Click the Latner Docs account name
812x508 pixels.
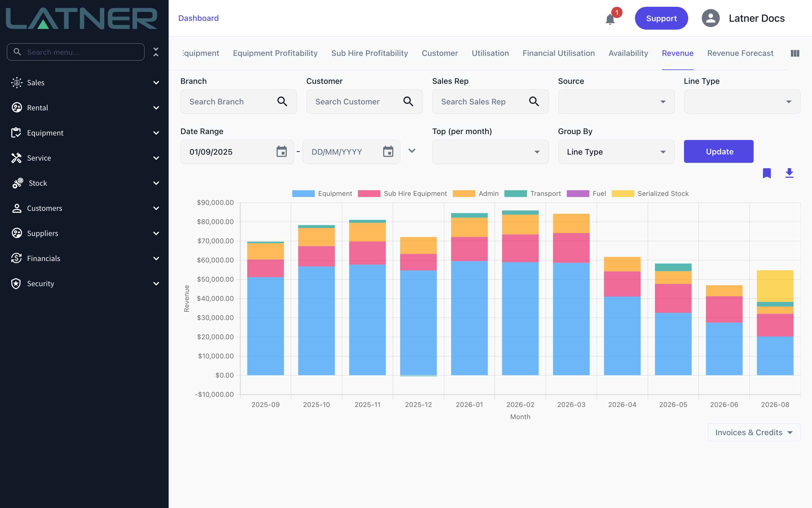[757, 18]
